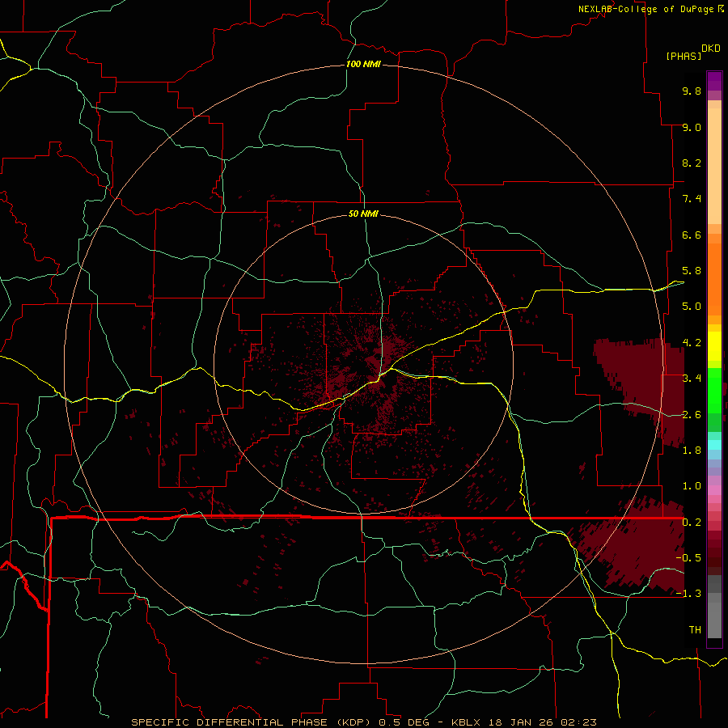
Task: Click the TH threshold label
Action: click(x=695, y=630)
